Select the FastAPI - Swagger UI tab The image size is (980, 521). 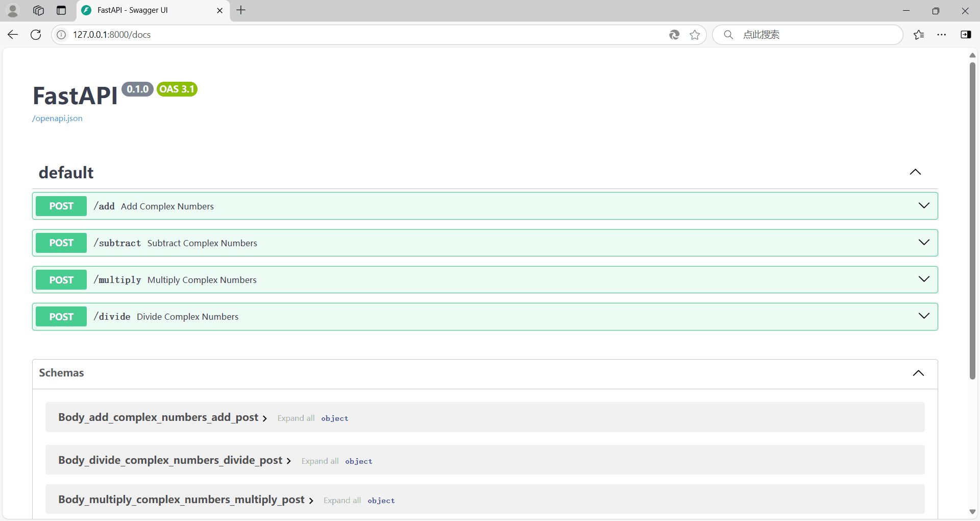pyautogui.click(x=153, y=10)
